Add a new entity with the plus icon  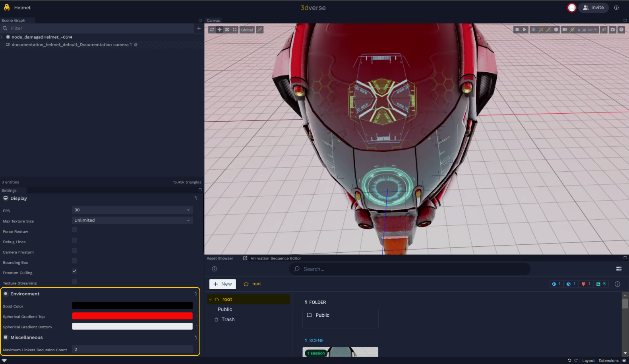pyautogui.click(x=199, y=28)
